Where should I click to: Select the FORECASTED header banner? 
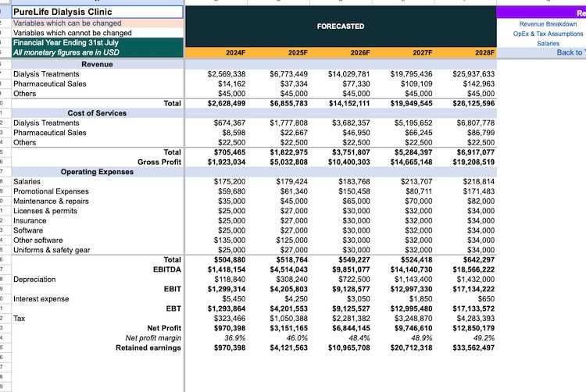pyautogui.click(x=340, y=27)
